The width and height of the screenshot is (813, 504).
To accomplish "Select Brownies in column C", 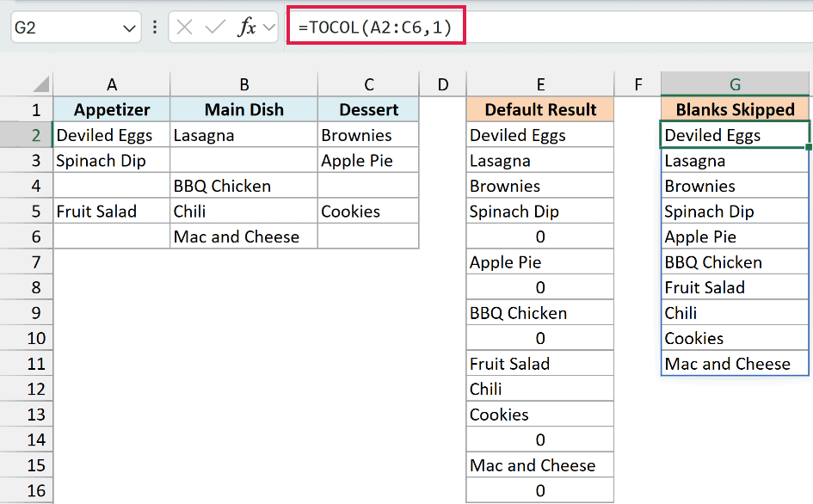I will click(x=368, y=135).
